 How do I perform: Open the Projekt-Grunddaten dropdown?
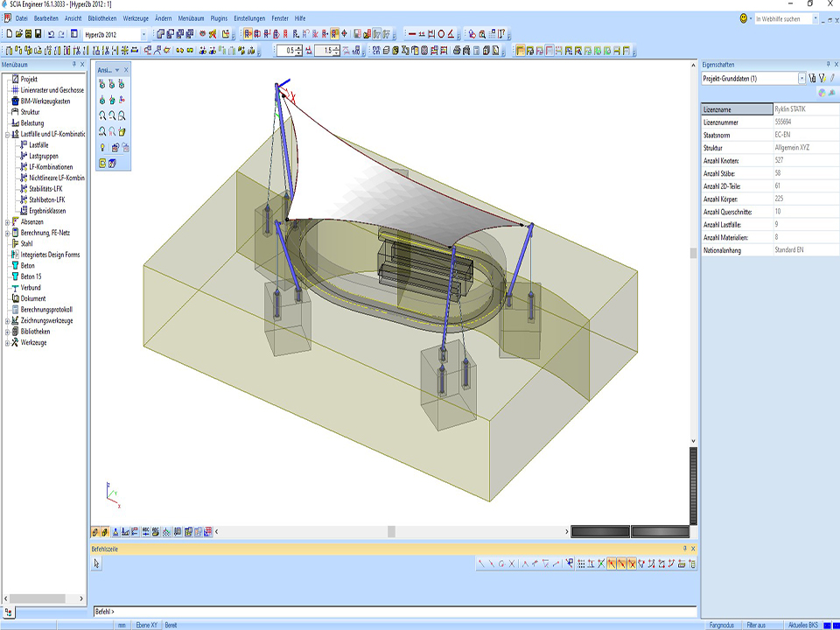[x=801, y=79]
